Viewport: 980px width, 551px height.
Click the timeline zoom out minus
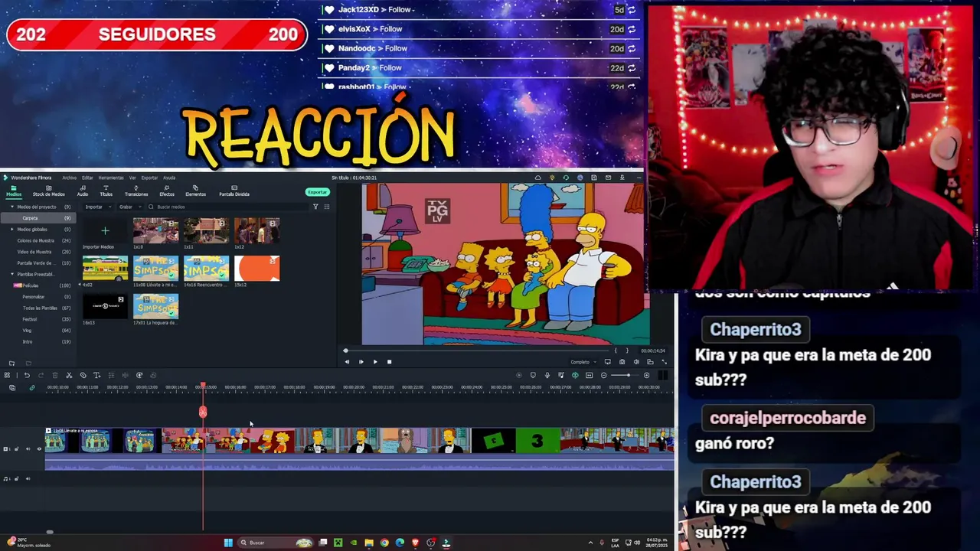coord(603,375)
